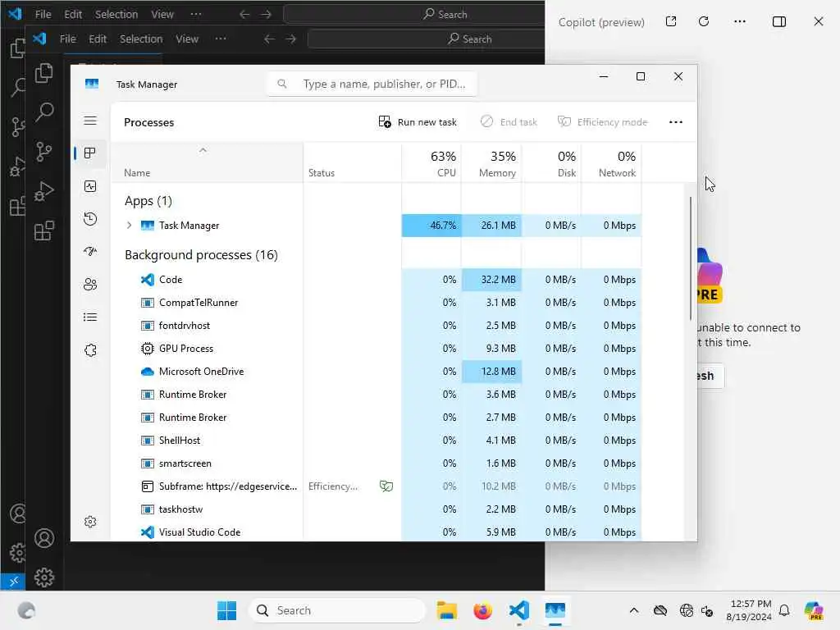Launch Firefox from the taskbar
The width and height of the screenshot is (840, 630).
(x=482, y=610)
